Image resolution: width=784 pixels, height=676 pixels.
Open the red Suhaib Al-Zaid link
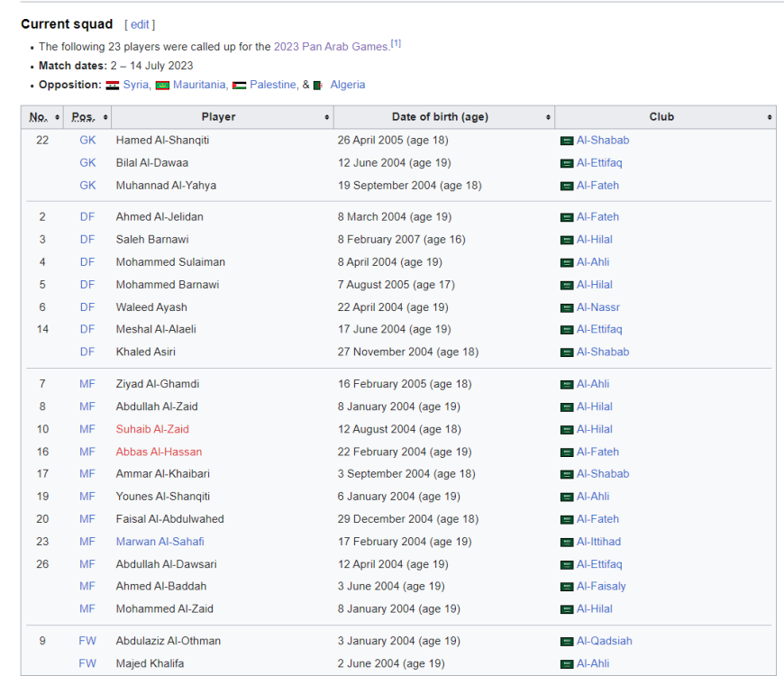[152, 429]
